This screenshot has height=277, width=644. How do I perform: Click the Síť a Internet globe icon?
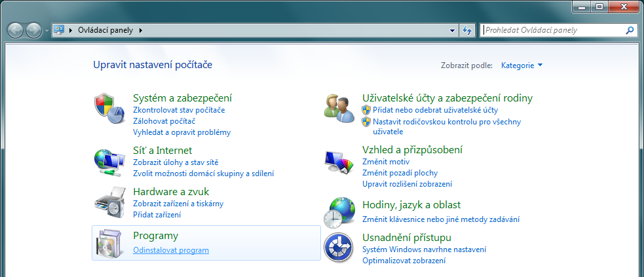point(109,162)
